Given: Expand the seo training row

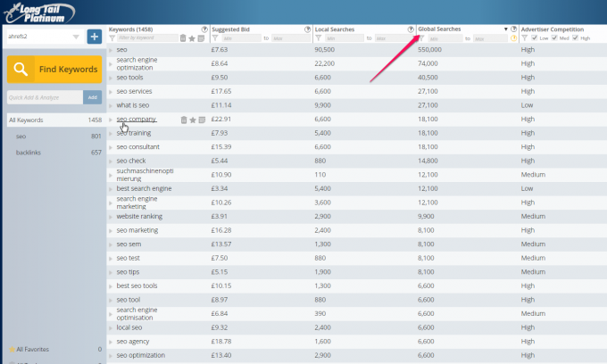Looking at the screenshot, I should click(111, 134).
